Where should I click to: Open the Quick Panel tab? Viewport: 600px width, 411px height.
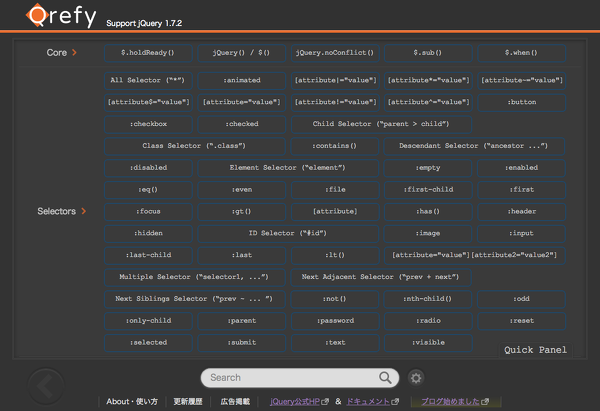point(535,350)
